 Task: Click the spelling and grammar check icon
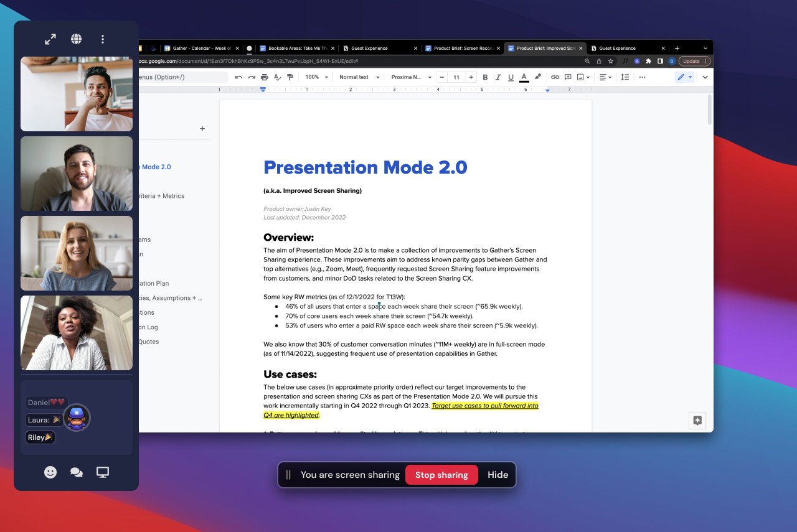click(276, 77)
